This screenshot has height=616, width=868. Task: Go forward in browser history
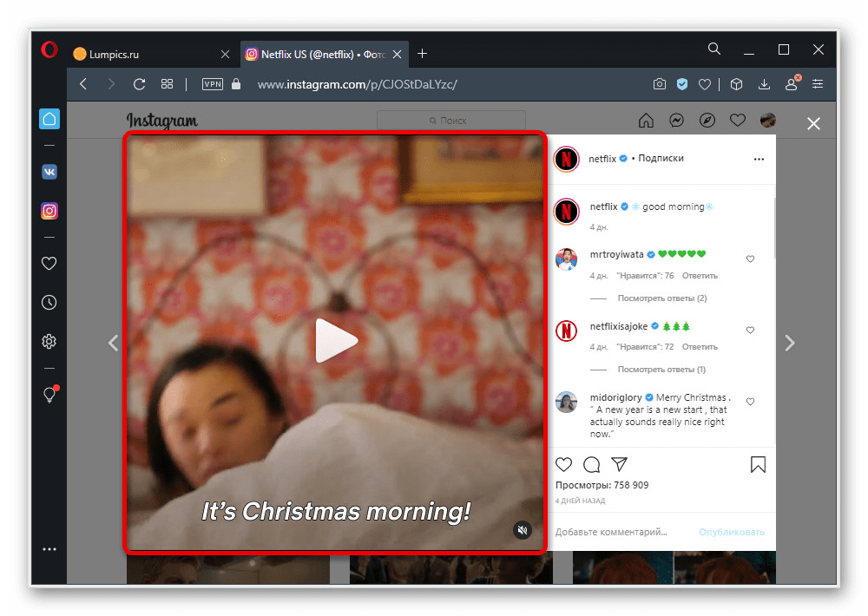pos(111,84)
